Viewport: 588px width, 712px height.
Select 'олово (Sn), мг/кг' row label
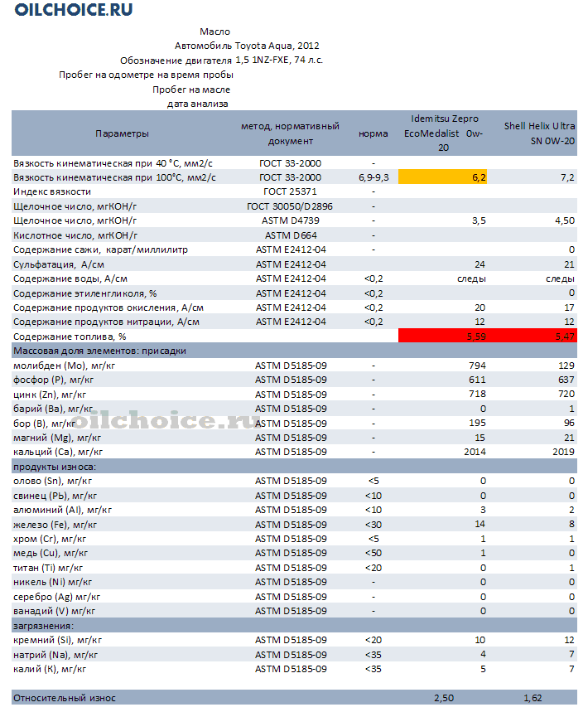(x=52, y=481)
